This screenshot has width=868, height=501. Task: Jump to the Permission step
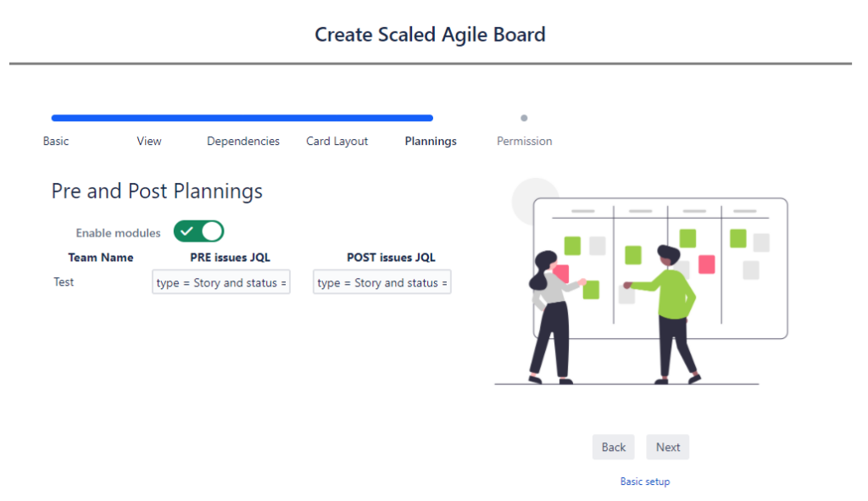coord(524,142)
